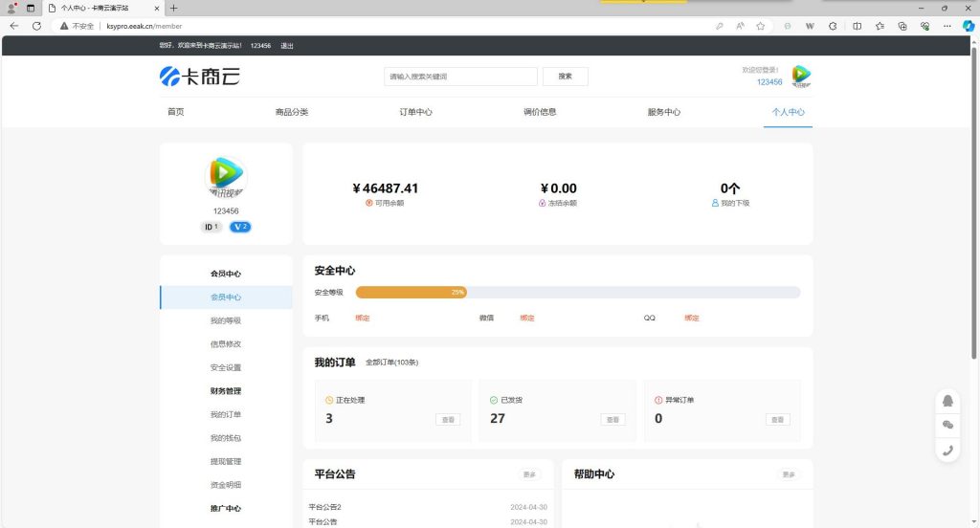Viewport: 980px width, 528px height.
Task: Click the WeChat floating contact icon
Action: click(947, 425)
